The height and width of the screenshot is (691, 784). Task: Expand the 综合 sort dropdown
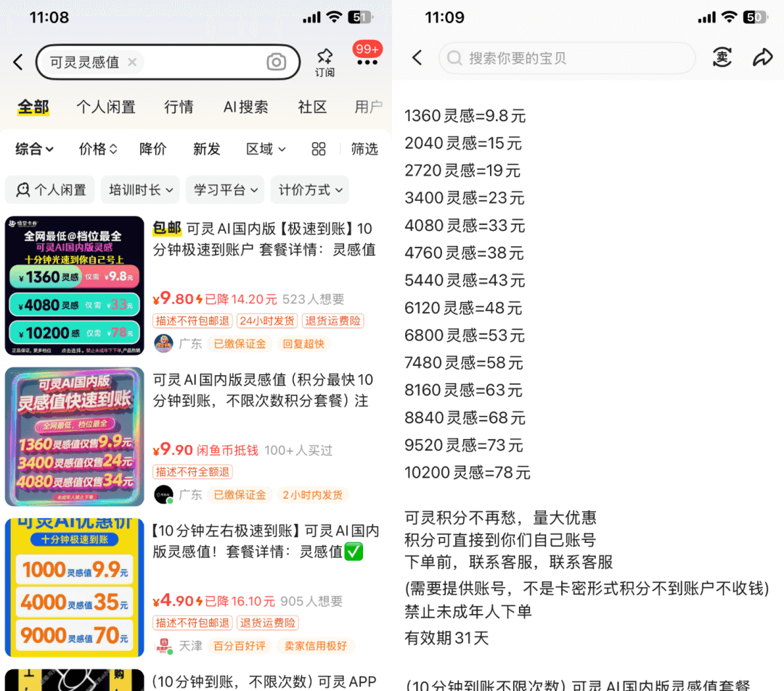[x=35, y=149]
